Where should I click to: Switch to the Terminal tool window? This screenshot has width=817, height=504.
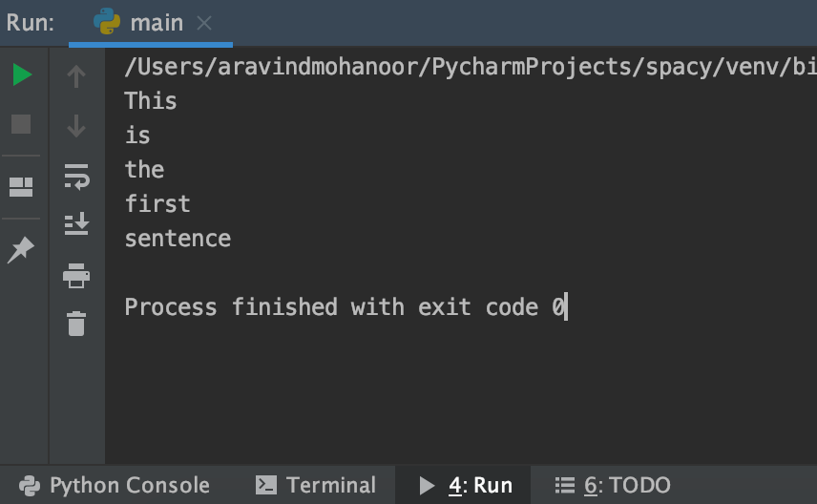316,485
